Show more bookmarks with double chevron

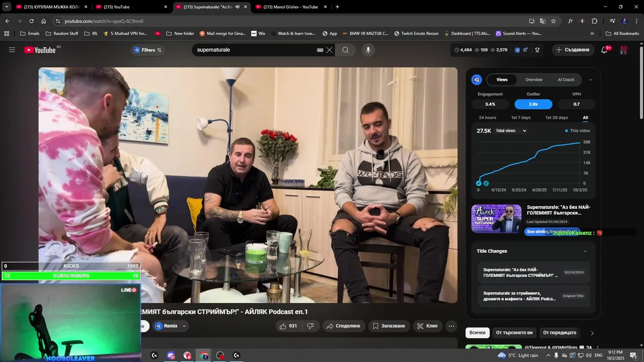[592, 34]
